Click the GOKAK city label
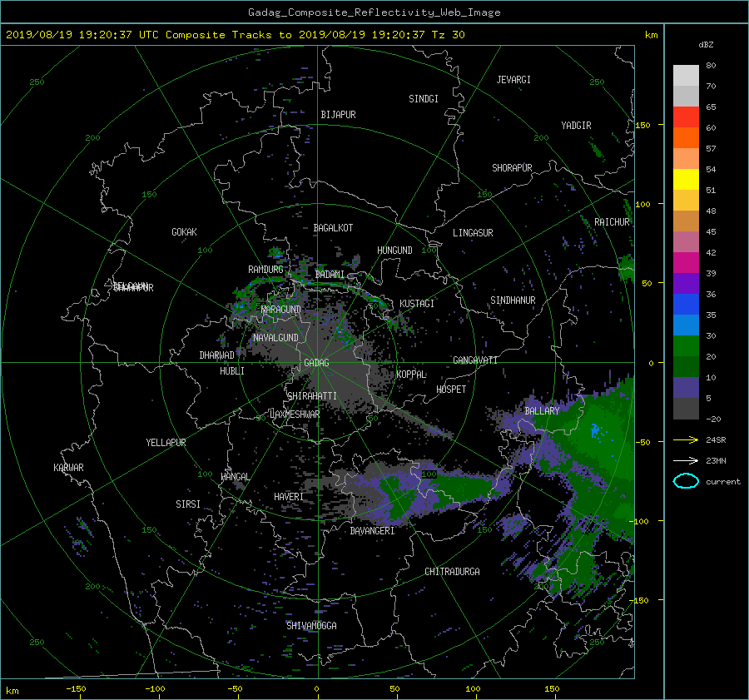This screenshot has height=700, width=749. (184, 232)
